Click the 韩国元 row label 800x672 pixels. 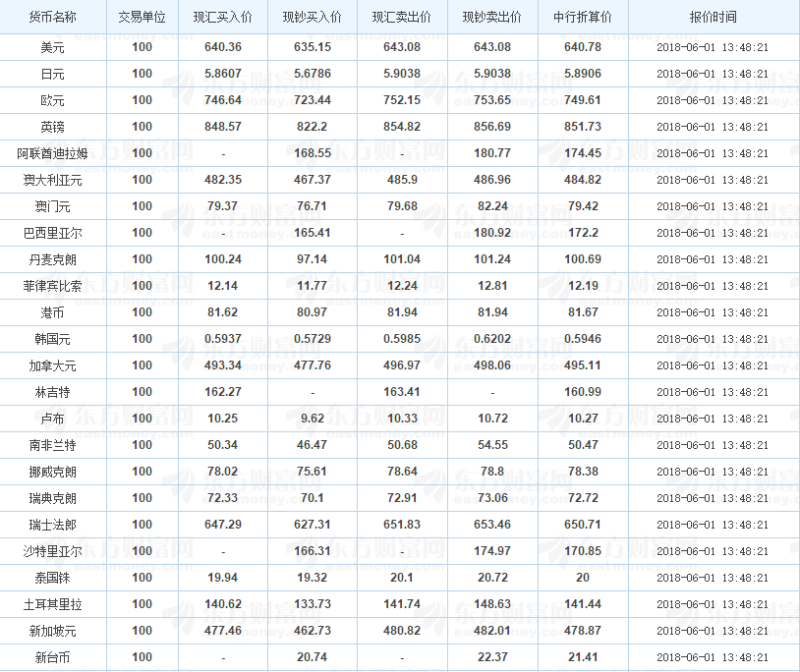point(52,339)
